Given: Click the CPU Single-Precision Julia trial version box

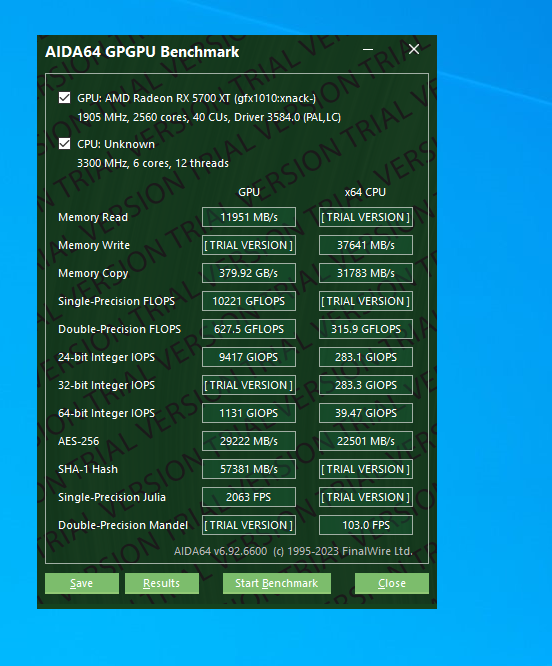Looking at the screenshot, I should (366, 497).
